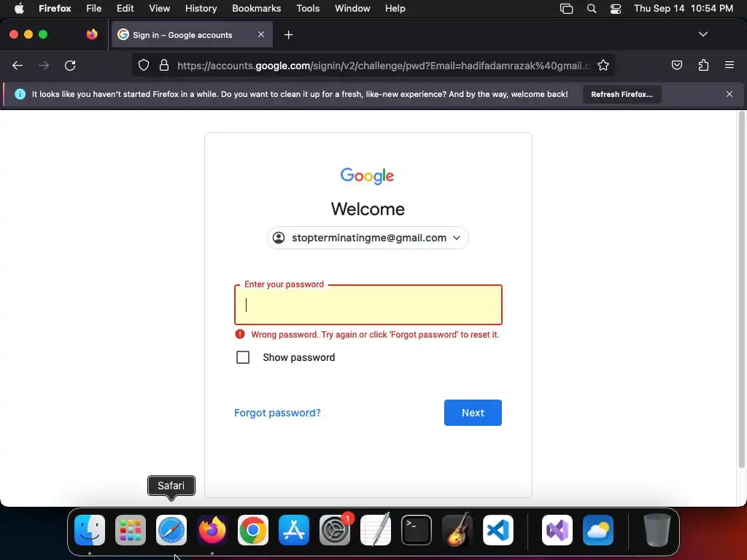Open tracking protection shield info

pyautogui.click(x=144, y=65)
